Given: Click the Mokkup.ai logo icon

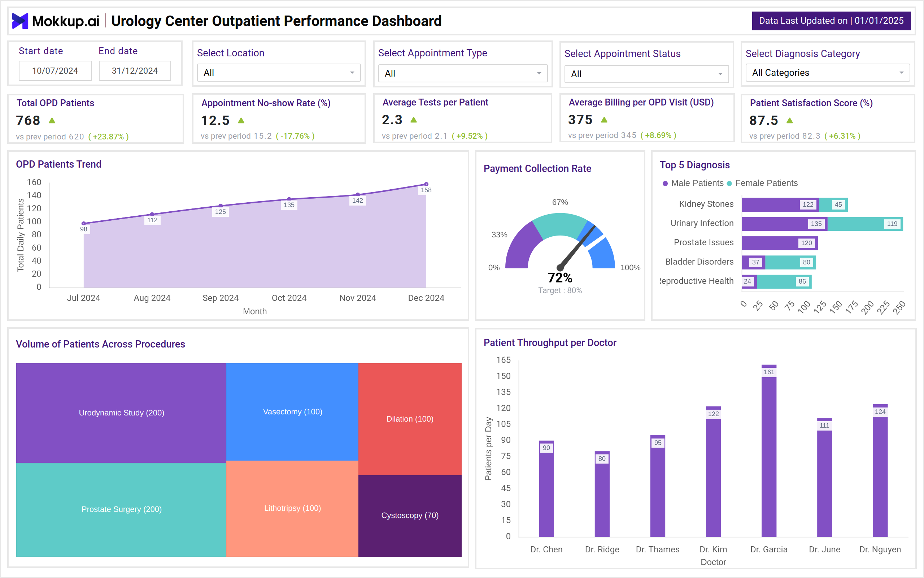Looking at the screenshot, I should (20, 21).
